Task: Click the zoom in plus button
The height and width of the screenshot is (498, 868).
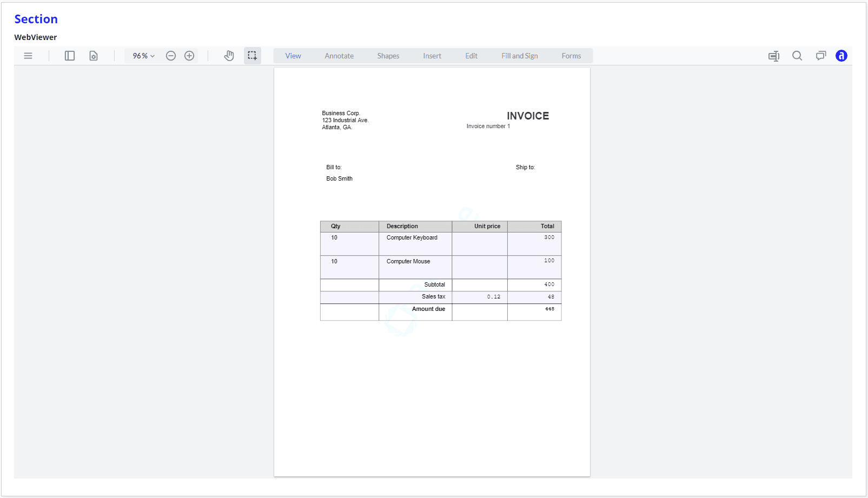Action: 189,56
